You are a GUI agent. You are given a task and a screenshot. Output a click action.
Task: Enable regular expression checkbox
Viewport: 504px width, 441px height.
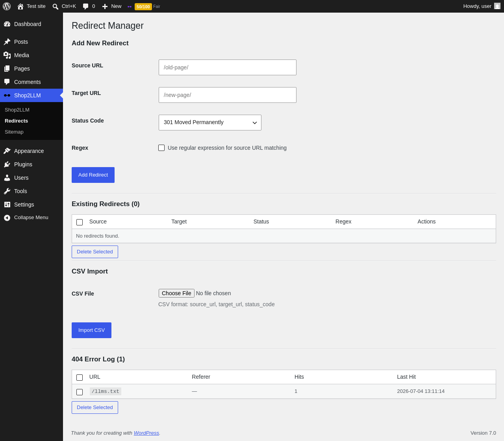pyautogui.click(x=161, y=148)
